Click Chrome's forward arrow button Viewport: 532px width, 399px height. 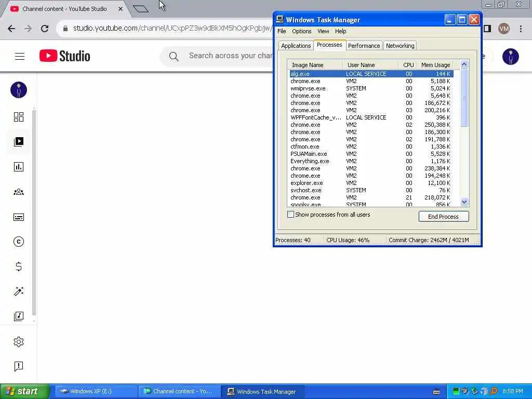pyautogui.click(x=28, y=29)
